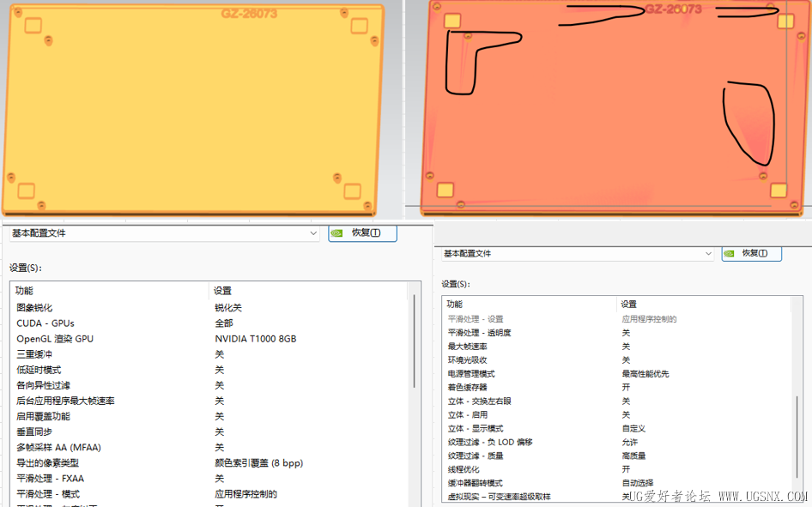Select the 垂直同步 row
Screen dimensions: 812x507
pos(209,432)
